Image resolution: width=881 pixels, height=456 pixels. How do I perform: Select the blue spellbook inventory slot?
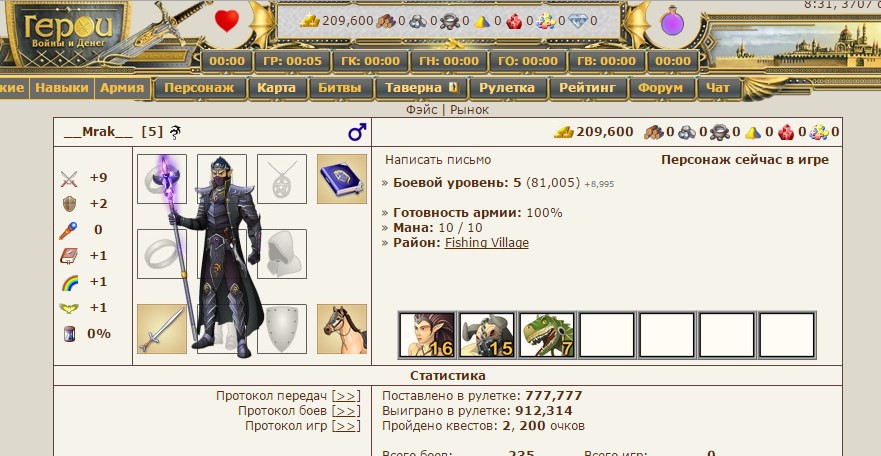(x=342, y=179)
